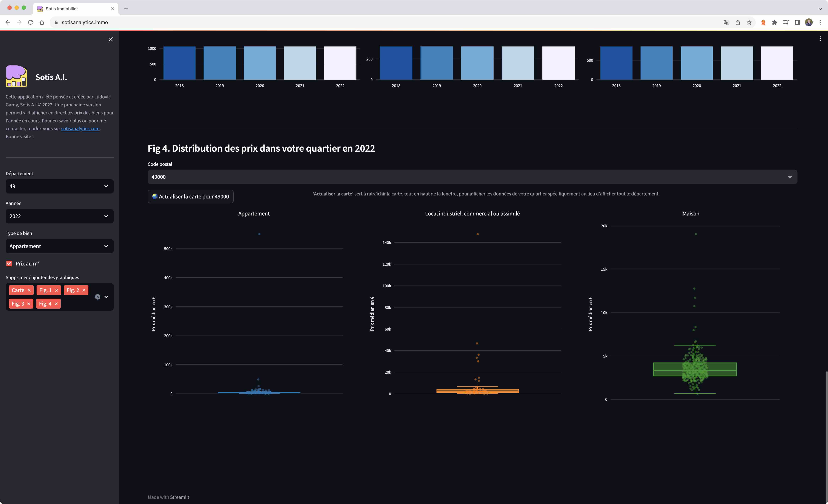
Task: Close the sidebar with the X icon
Action: (x=111, y=39)
